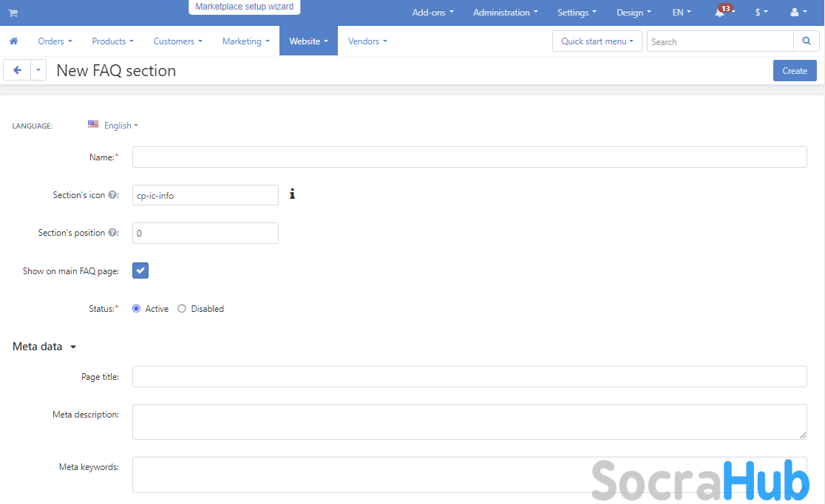
Task: Click the help icon beside Section's icon
Action: 112,195
